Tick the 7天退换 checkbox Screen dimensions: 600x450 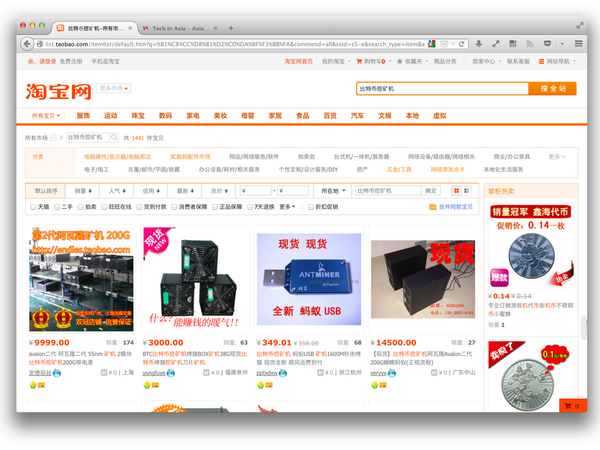pyautogui.click(x=250, y=207)
